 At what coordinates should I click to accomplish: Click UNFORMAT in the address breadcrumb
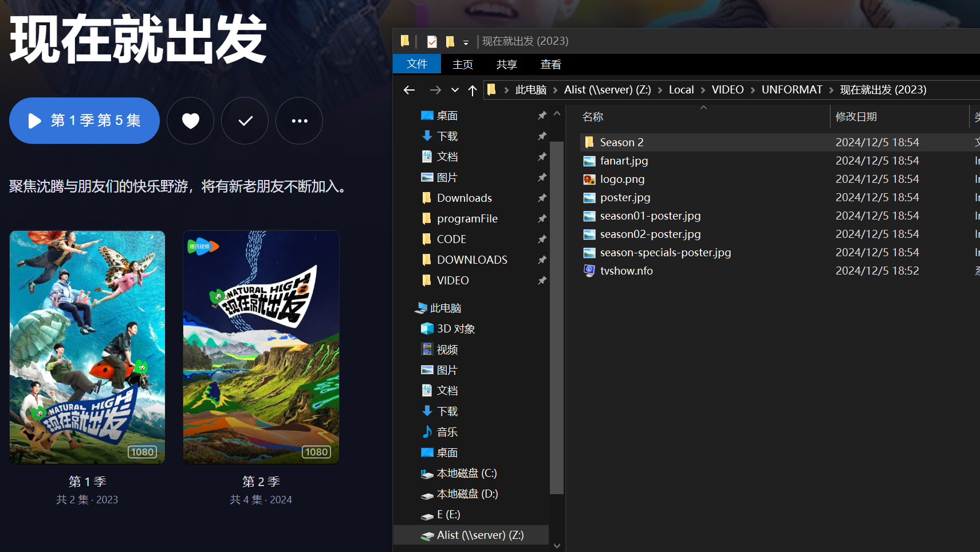click(792, 90)
